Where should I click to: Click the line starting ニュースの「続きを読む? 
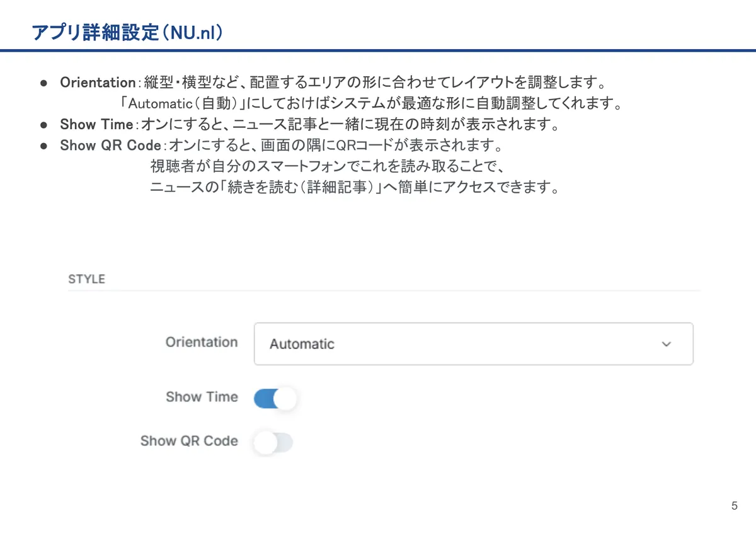pyautogui.click(x=355, y=188)
